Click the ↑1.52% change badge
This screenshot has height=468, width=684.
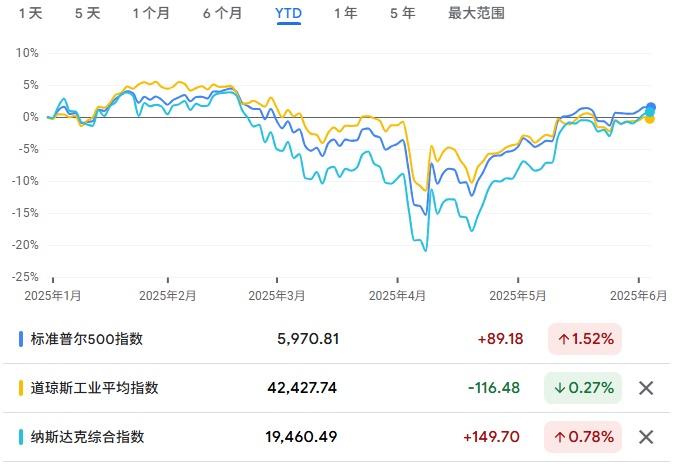[x=584, y=339]
